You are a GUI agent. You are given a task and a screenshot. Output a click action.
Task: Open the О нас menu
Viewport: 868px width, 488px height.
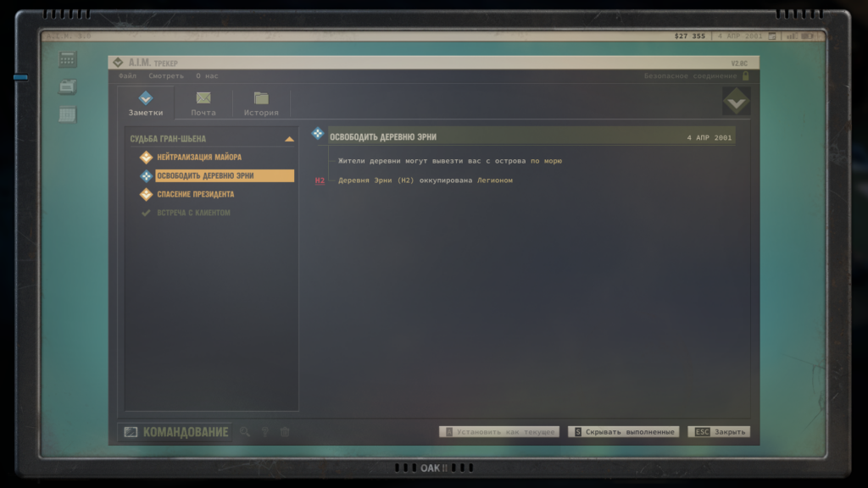pyautogui.click(x=207, y=75)
